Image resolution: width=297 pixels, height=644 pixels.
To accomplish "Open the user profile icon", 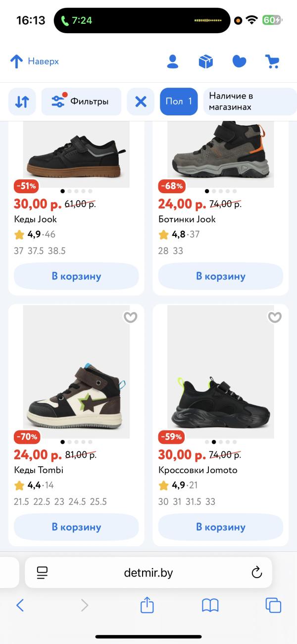I will click(172, 61).
